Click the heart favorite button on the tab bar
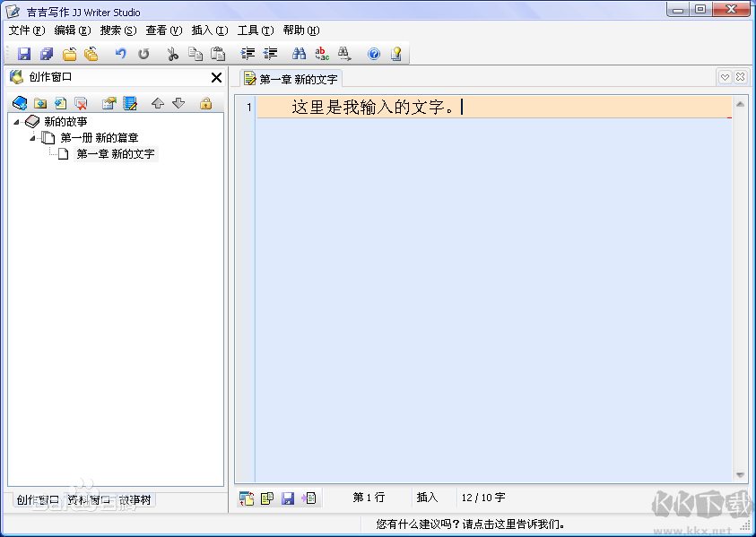This screenshot has width=756, height=537. 725,77
